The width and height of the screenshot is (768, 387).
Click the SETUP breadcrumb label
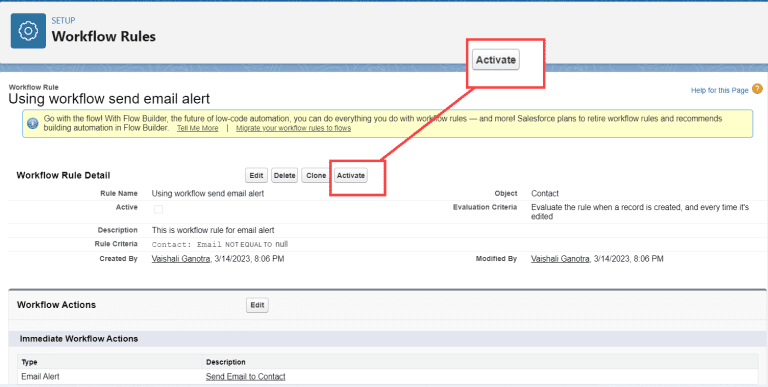click(64, 21)
